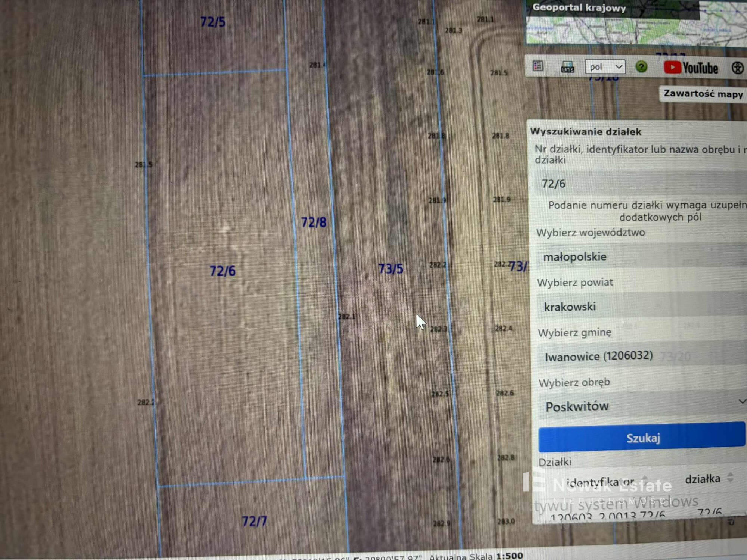Open the green help question icon

641,67
